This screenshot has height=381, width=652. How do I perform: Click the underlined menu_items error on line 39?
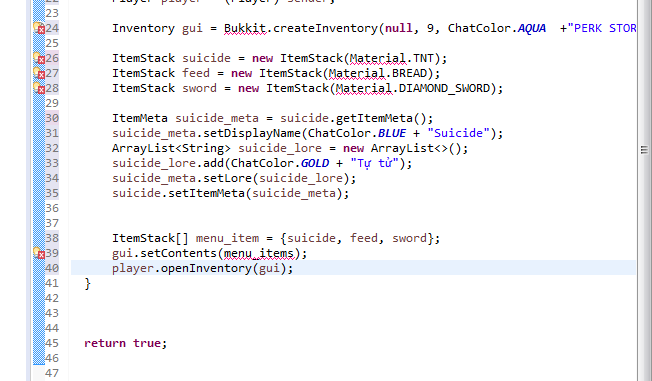pos(259,253)
